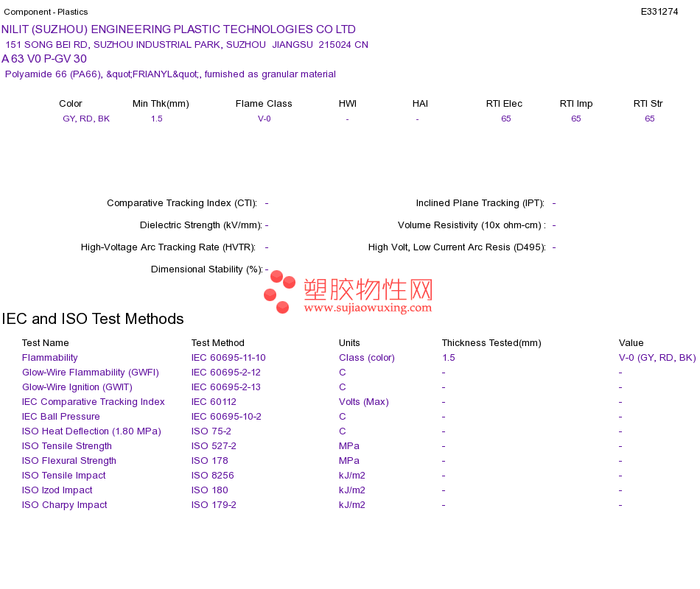This screenshot has width=700, height=589.
Task: Click the RTI Elec 65 value
Action: [505, 119]
